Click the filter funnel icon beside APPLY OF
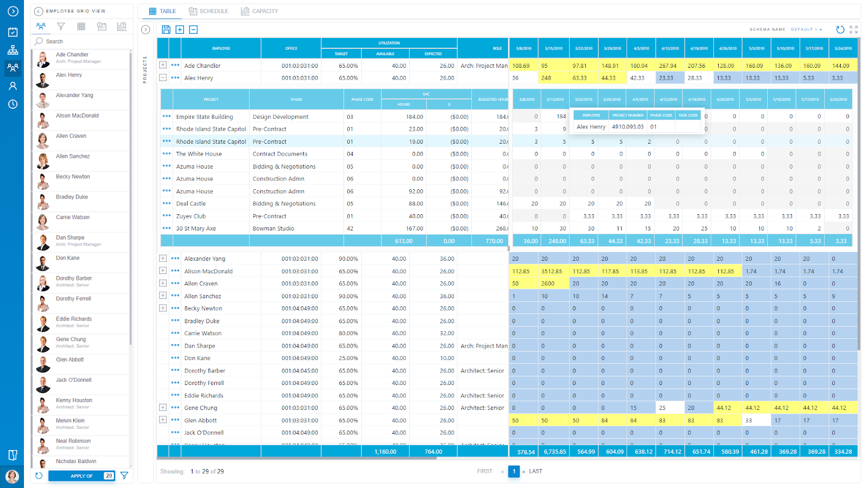Screen dimensions: 868x488 point(124,476)
